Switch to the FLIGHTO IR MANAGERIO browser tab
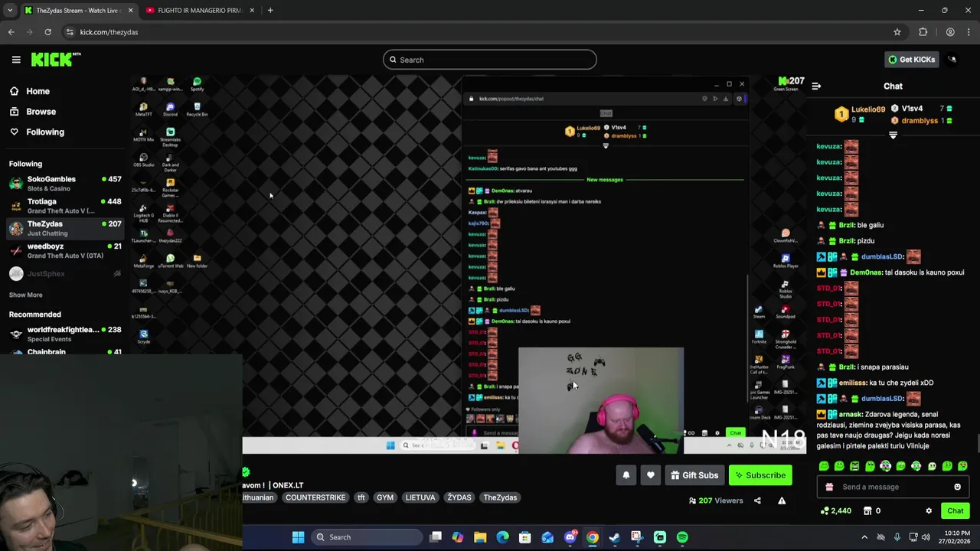The image size is (980, 551). point(199,10)
